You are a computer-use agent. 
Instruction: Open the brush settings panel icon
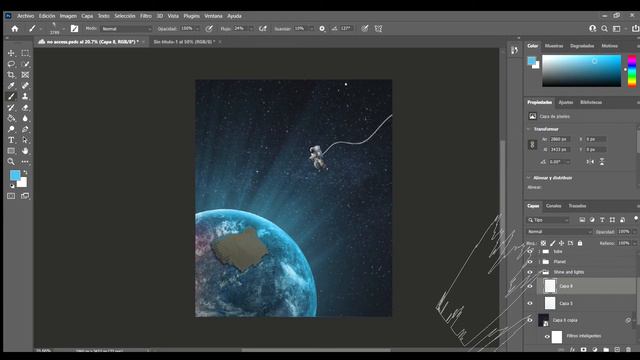coord(74,29)
